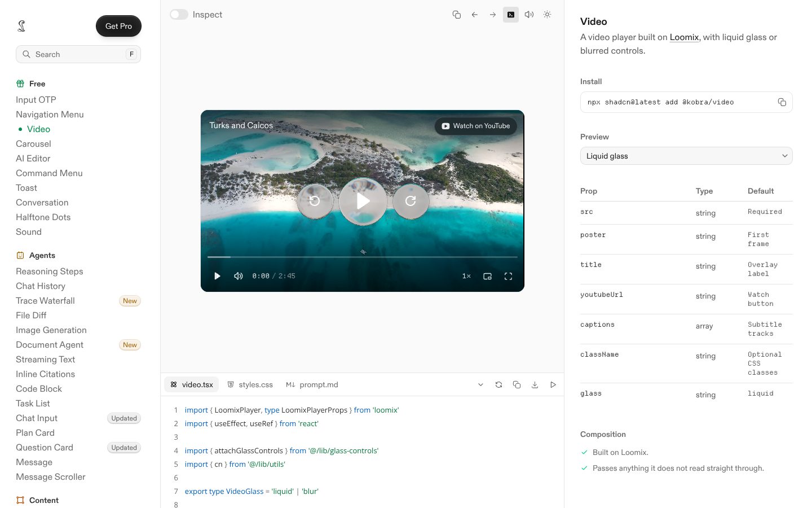Click the copy icon in preview toolbar
The height and width of the screenshot is (508, 812).
(x=457, y=15)
